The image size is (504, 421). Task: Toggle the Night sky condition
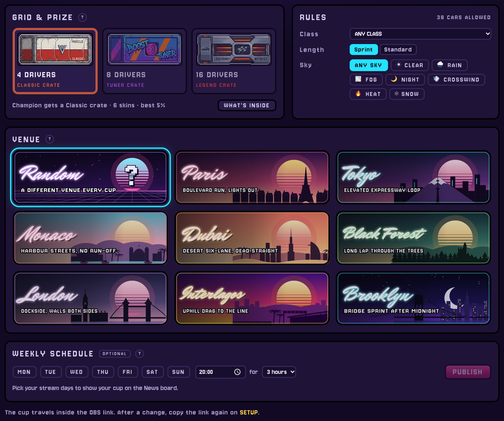pyautogui.click(x=405, y=79)
